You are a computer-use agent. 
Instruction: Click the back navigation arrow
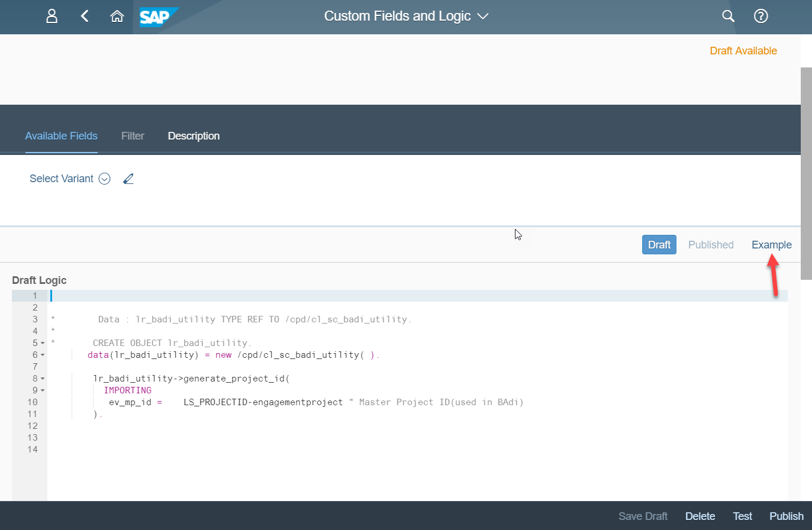point(85,17)
